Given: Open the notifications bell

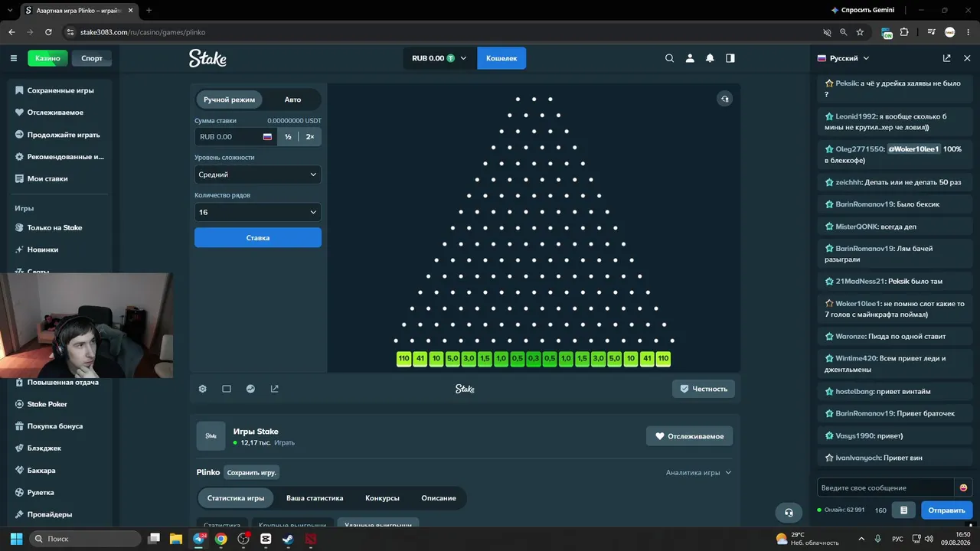Looking at the screenshot, I should click(710, 58).
